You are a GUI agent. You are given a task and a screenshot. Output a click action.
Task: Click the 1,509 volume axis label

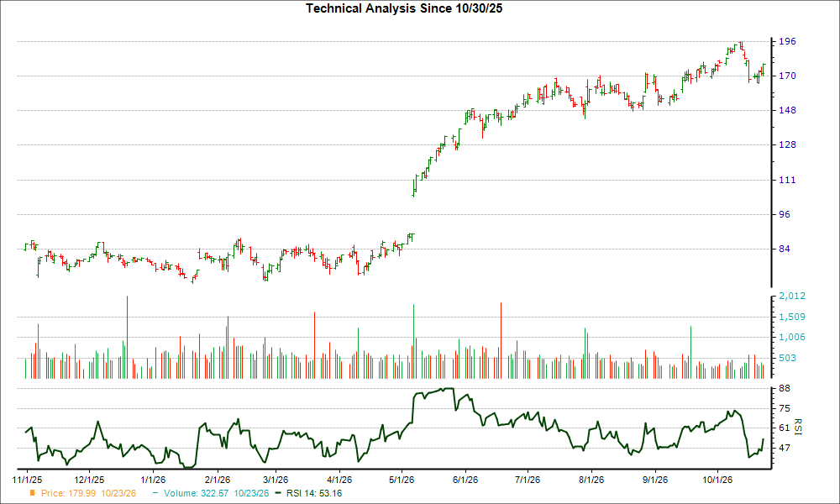coord(792,317)
